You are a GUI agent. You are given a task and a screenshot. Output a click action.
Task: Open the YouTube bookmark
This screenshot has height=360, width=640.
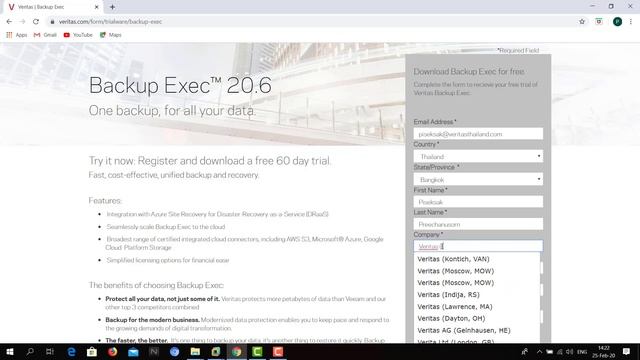[x=78, y=35]
